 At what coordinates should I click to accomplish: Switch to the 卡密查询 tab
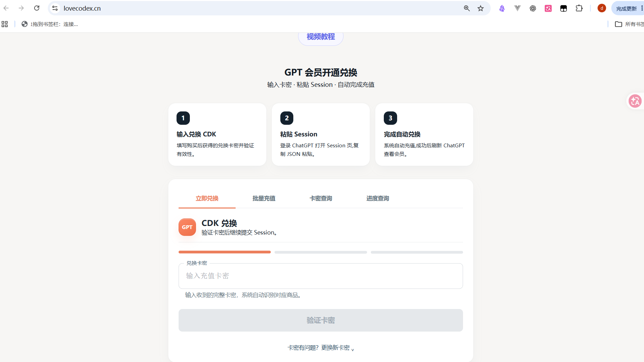click(321, 198)
